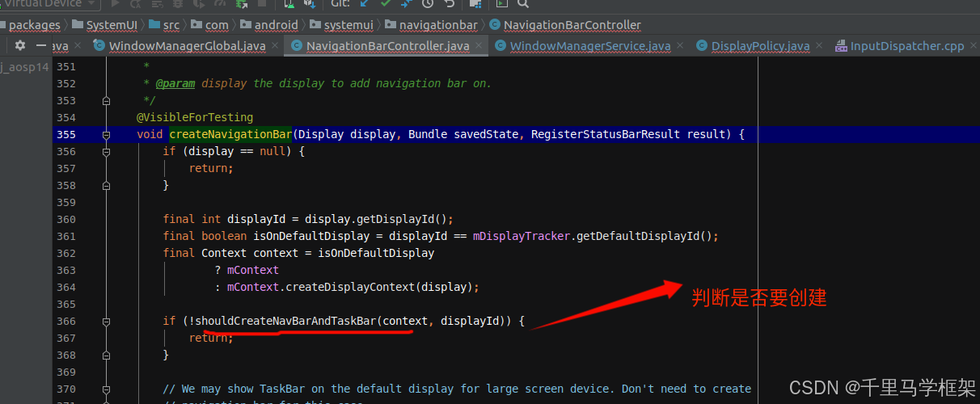The width and height of the screenshot is (980, 404).
Task: Hide the project panel with minus icon
Action: (40, 45)
